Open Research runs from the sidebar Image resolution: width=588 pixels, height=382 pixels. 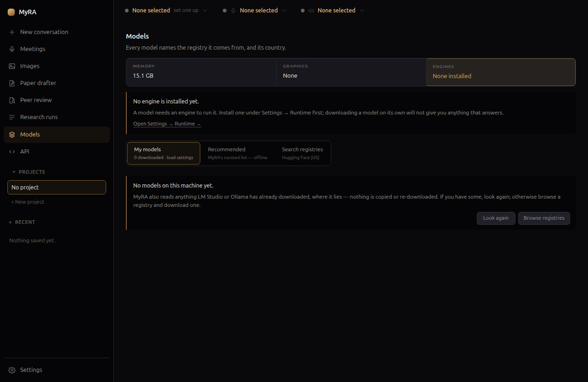(x=57, y=117)
